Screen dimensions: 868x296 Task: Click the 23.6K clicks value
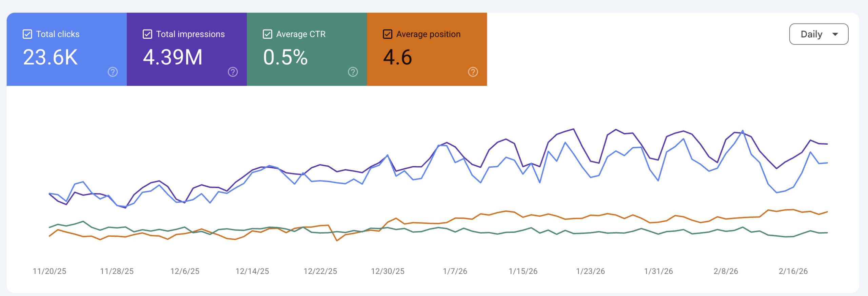(50, 57)
